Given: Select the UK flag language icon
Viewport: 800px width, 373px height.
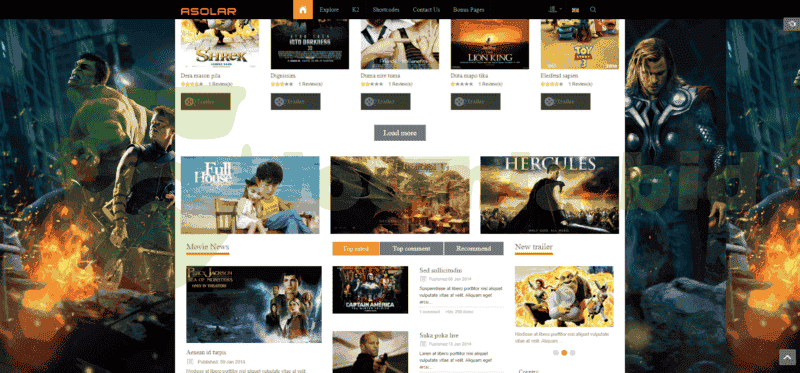Looking at the screenshot, I should click(x=575, y=9).
